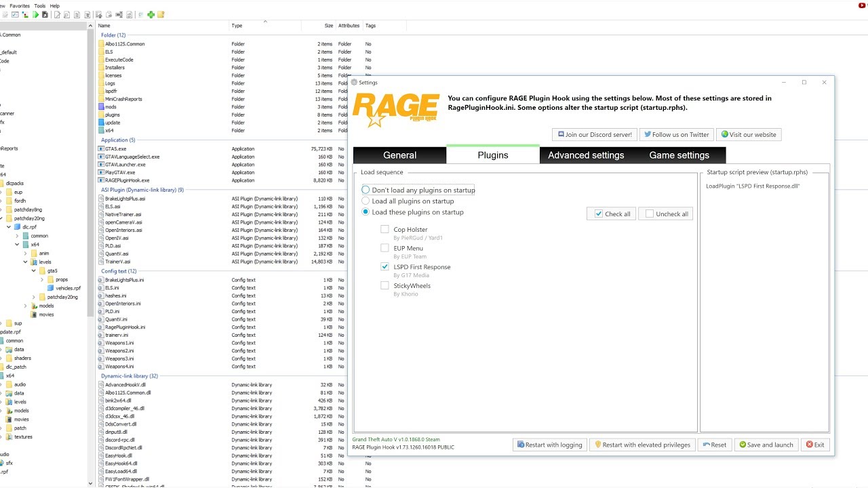
Task: Enable the Cop Holster plugin checkbox
Action: (x=385, y=230)
